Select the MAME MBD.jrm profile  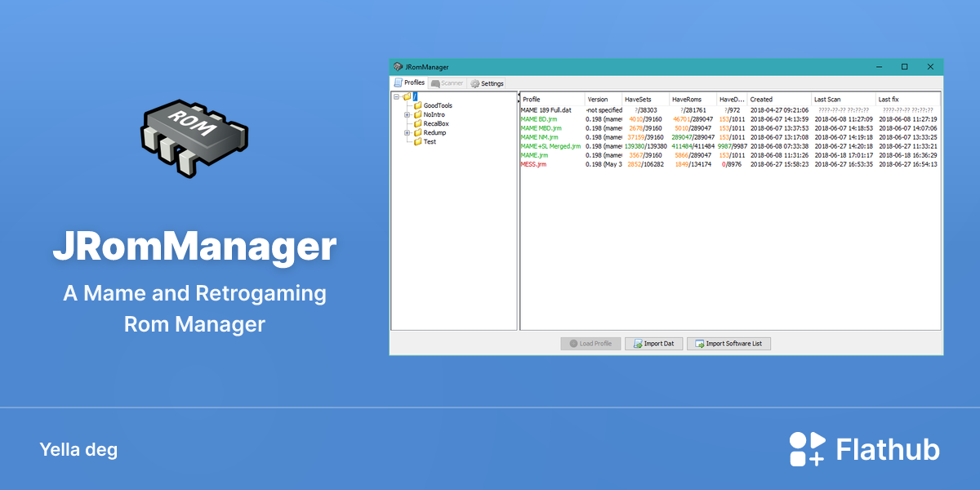point(541,128)
